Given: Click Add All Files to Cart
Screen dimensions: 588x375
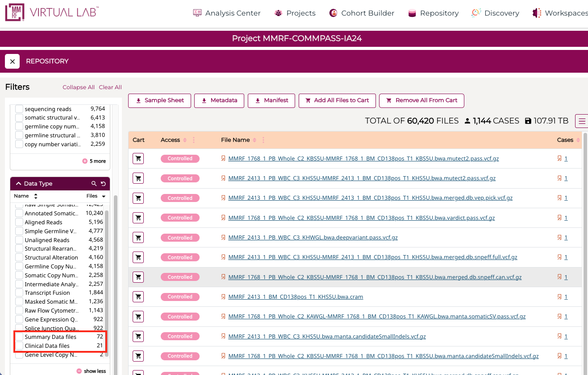Looking at the screenshot, I should 337,100.
